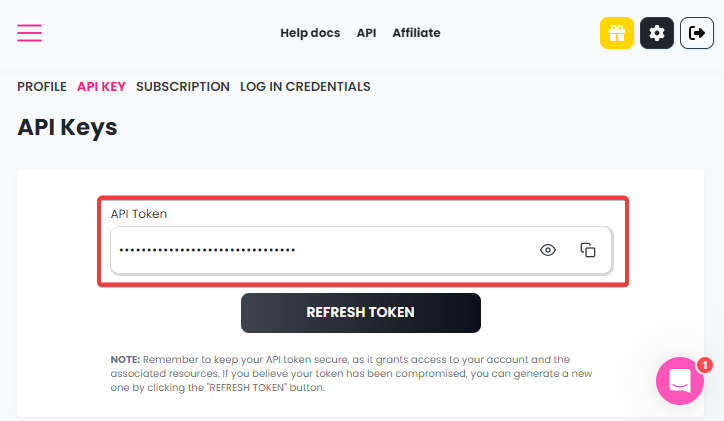Open the pink chat support widget
Viewport: 724px width, 421px height.
(680, 381)
